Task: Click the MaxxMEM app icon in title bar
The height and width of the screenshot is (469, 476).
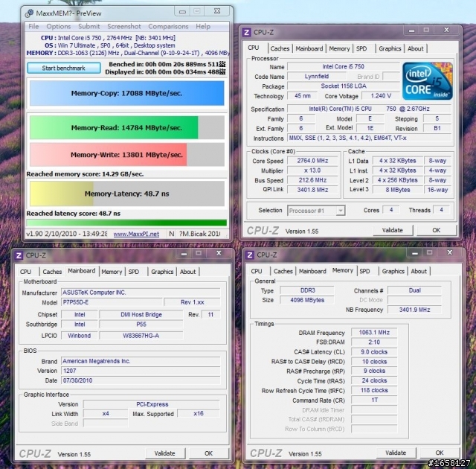Action: click(30, 13)
